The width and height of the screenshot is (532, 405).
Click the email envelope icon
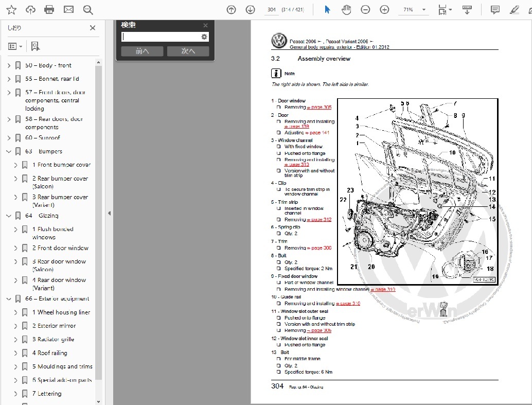coord(68,10)
